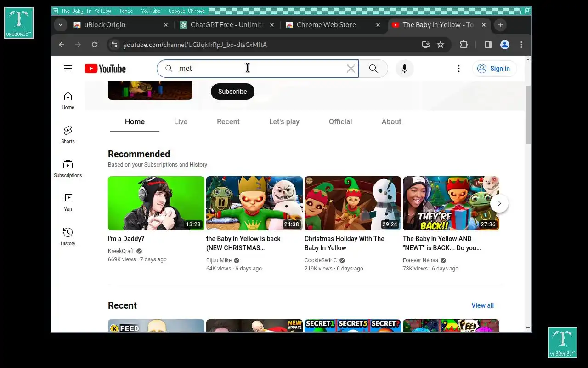Switch to uBlock Origin tab
Screen dimensions: 588x368
[x=121, y=25]
